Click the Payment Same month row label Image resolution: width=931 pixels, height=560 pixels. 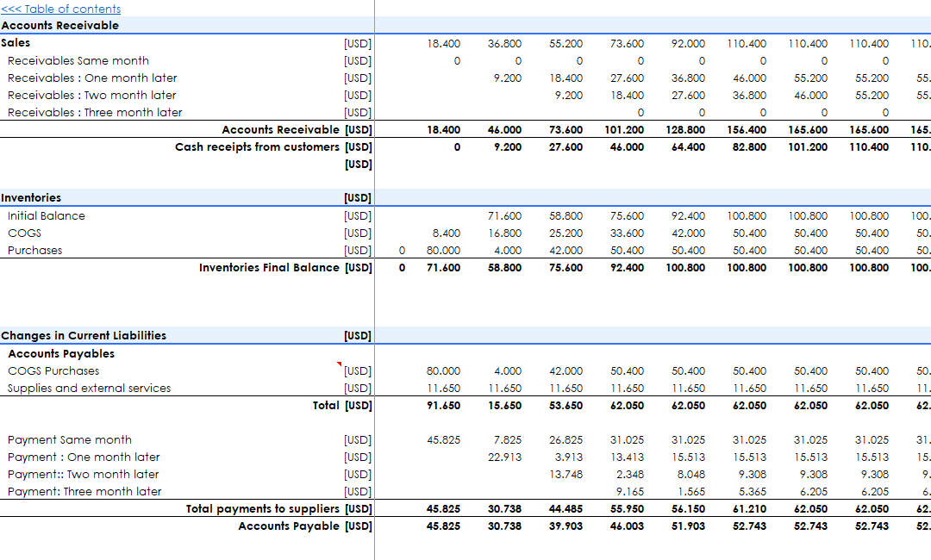pos(70,439)
